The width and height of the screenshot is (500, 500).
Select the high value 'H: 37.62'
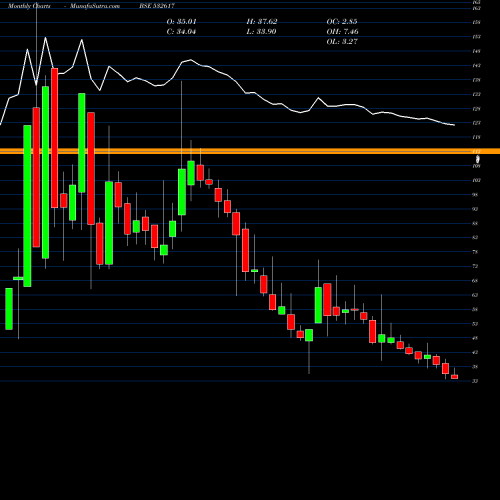pyautogui.click(x=262, y=22)
